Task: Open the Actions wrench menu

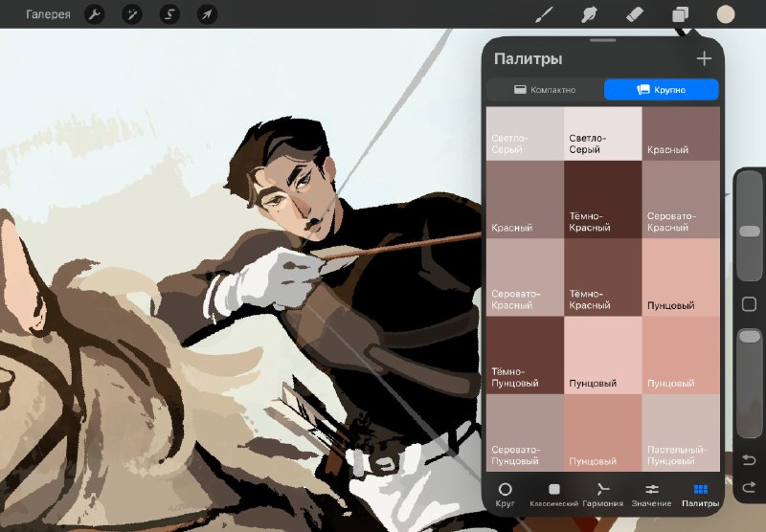Action: (94, 14)
